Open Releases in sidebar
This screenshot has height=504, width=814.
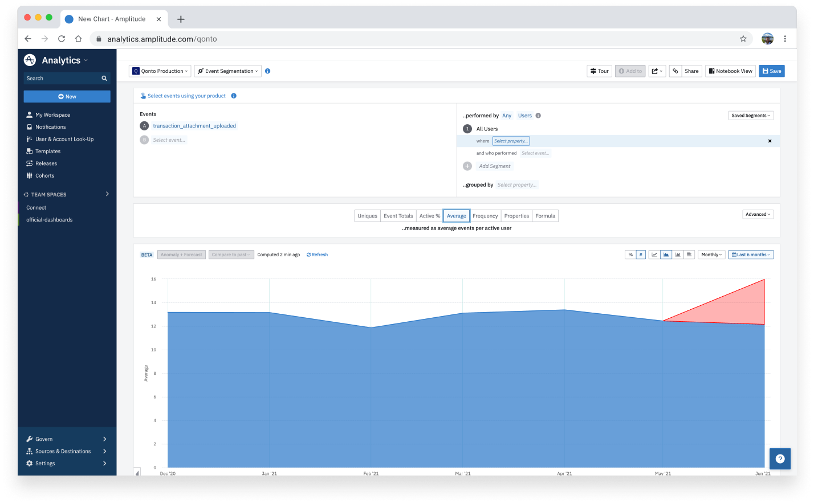pos(46,163)
